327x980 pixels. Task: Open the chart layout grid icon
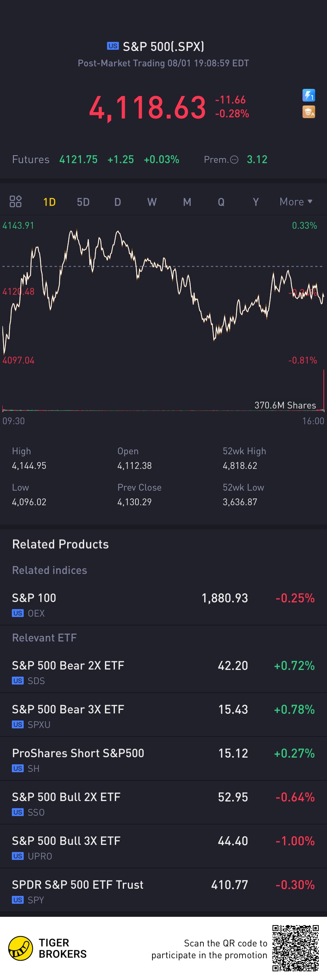click(x=15, y=201)
